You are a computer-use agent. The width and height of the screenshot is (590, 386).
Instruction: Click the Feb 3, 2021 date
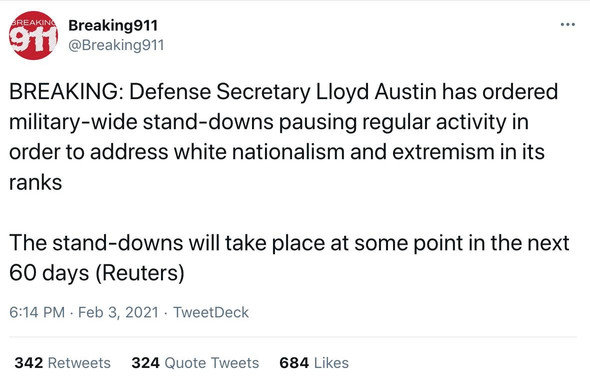pos(119,312)
